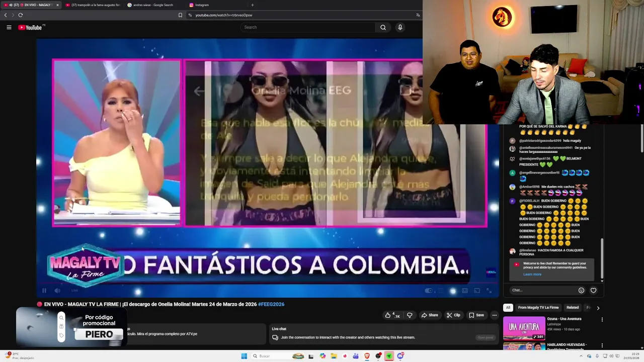The width and height of the screenshot is (644, 362).
Task: Bookmark the page with the address bar icon
Action: point(180,15)
